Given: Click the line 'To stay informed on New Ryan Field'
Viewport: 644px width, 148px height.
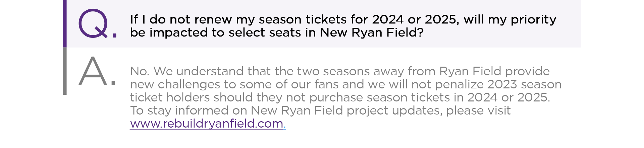Looking at the screenshot, I should click(x=320, y=110).
